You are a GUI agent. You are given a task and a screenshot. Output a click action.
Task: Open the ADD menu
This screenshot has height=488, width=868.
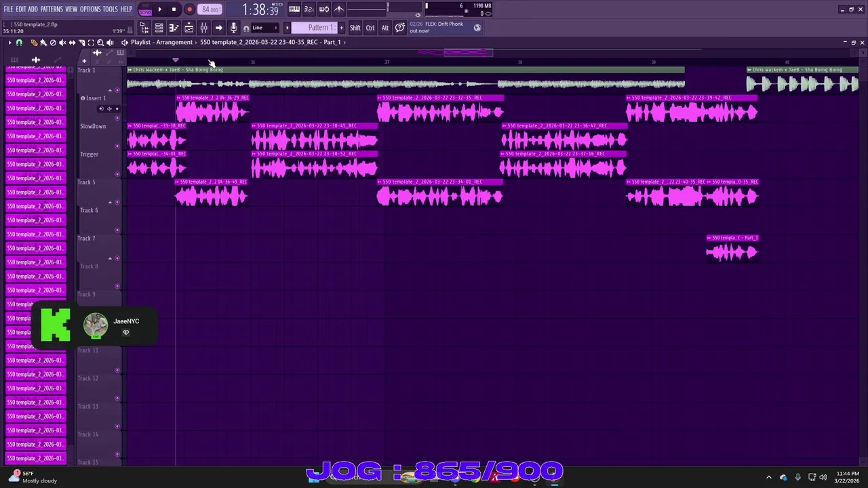(x=33, y=9)
